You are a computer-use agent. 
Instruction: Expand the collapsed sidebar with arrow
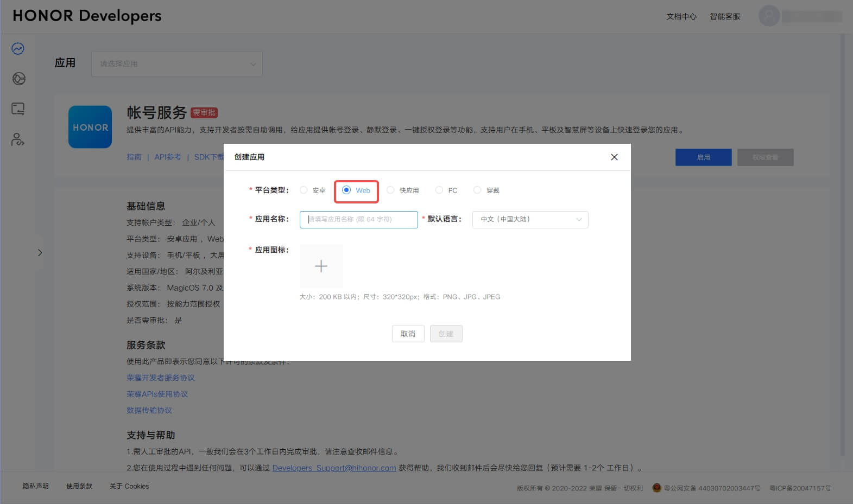(x=40, y=253)
